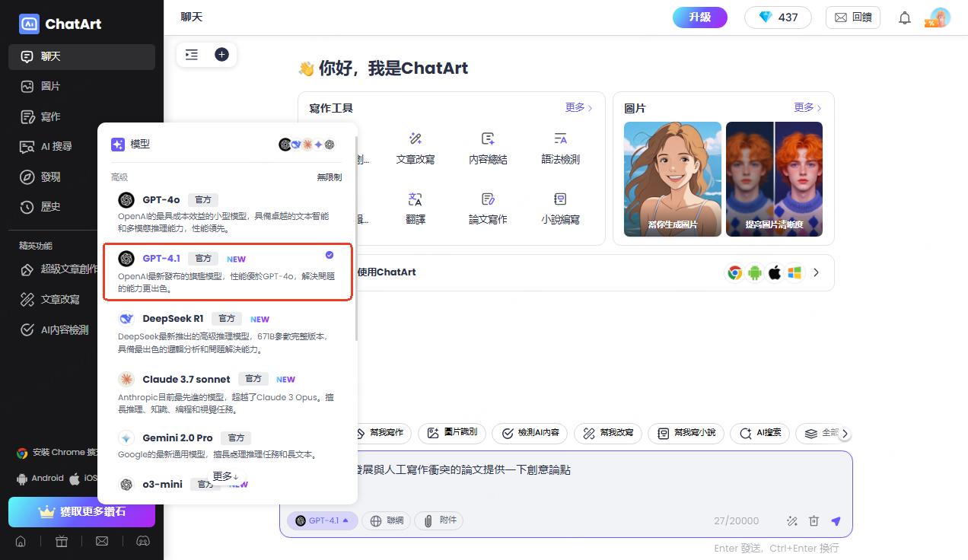
Task: Clear input with the trash icon
Action: click(814, 521)
